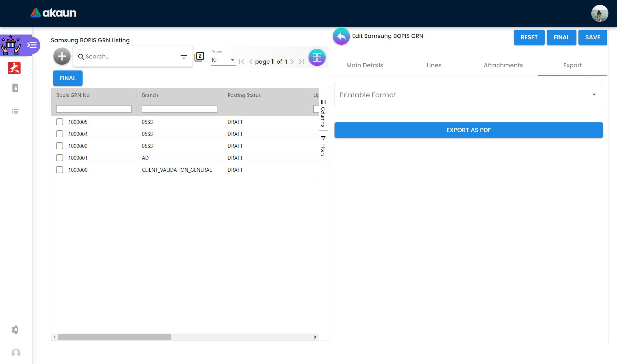Click the purple back arrow icon
The width and height of the screenshot is (617, 364).
point(341,37)
